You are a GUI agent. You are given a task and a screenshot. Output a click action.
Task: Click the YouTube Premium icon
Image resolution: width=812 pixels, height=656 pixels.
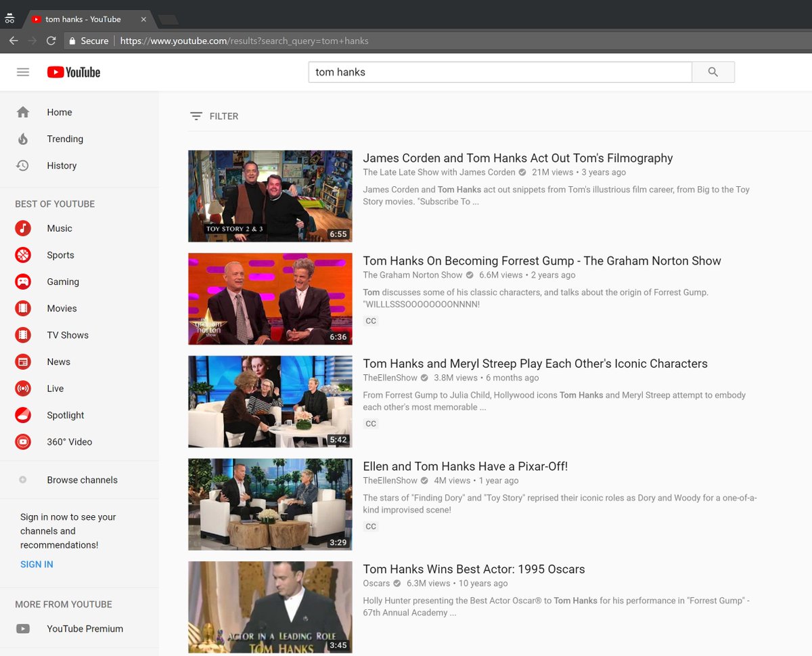click(x=23, y=628)
